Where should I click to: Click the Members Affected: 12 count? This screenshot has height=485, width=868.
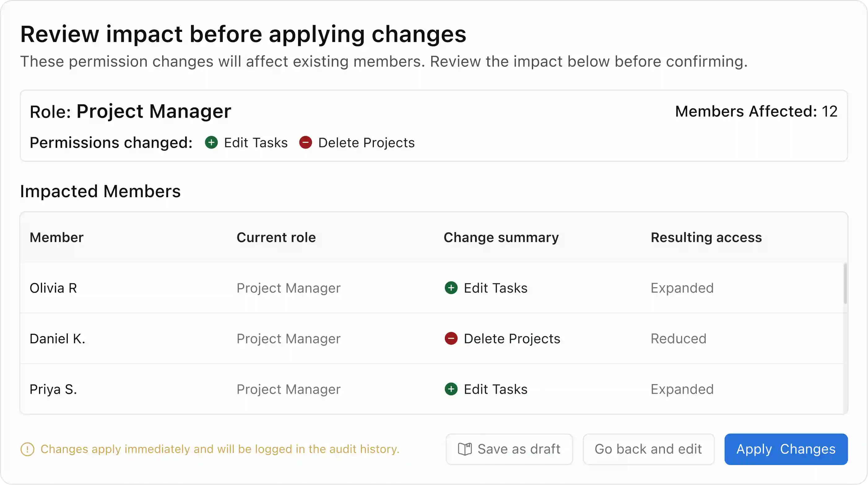click(756, 111)
